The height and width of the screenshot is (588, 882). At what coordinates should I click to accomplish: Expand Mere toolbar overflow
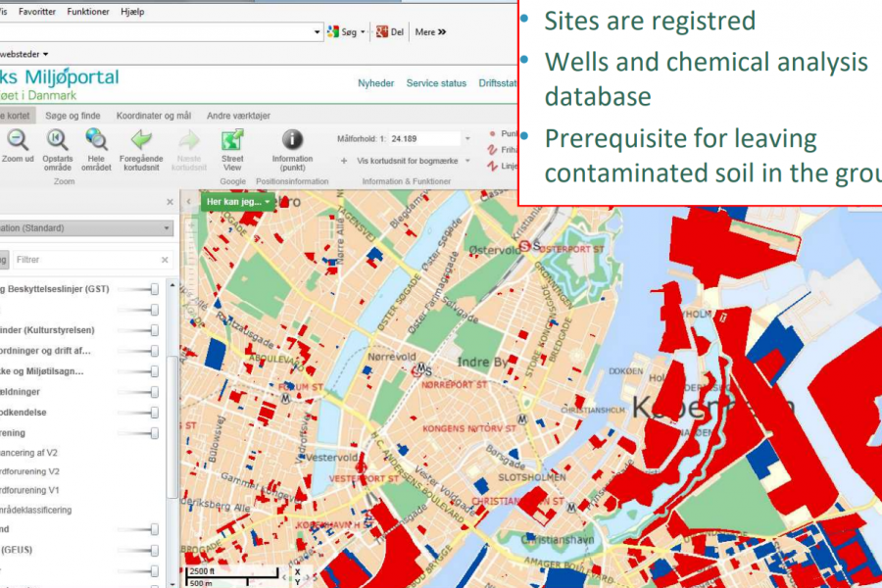[x=430, y=32]
